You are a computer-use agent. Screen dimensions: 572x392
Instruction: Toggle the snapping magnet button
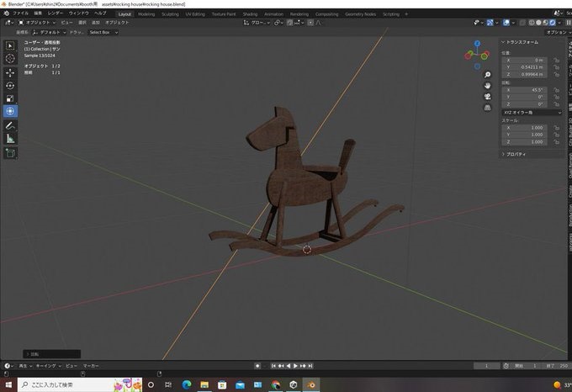coord(289,23)
